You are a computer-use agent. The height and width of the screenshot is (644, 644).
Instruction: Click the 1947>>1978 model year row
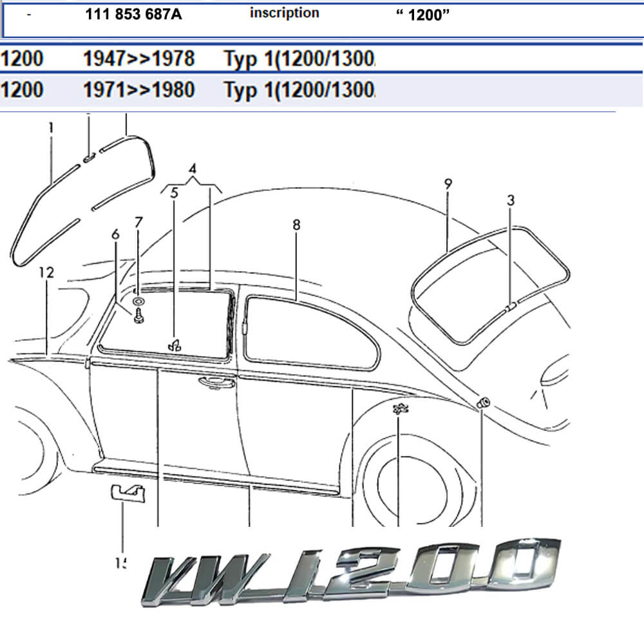(138, 59)
